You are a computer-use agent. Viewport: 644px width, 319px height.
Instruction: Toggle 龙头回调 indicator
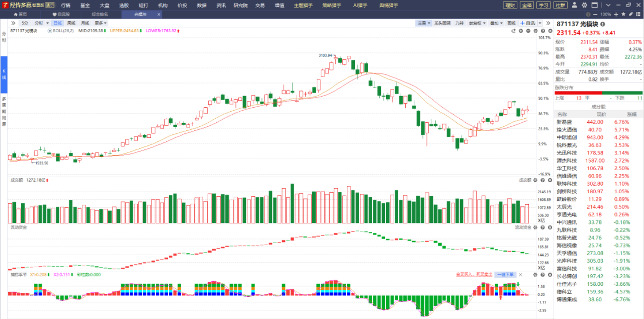442,23
